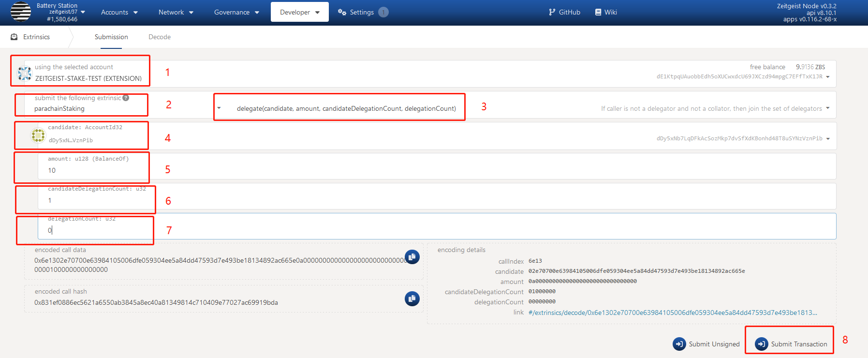The width and height of the screenshot is (868, 358).
Task: Switch to the Decode tab
Action: point(160,37)
